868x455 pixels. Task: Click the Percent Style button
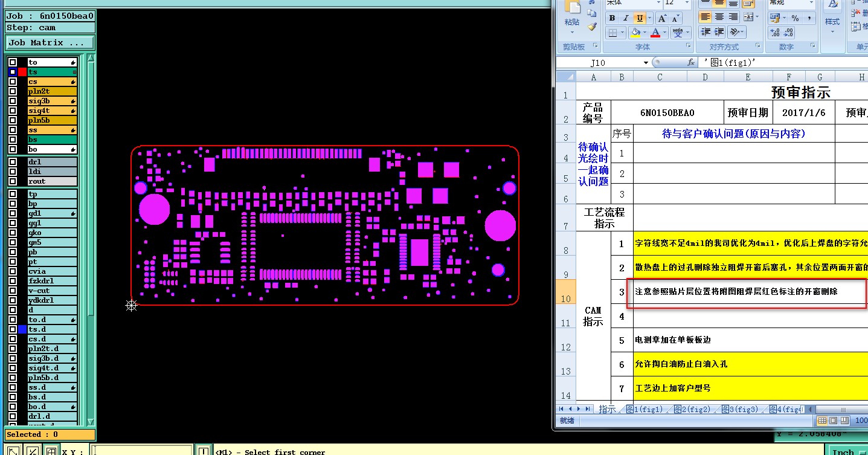tap(795, 18)
